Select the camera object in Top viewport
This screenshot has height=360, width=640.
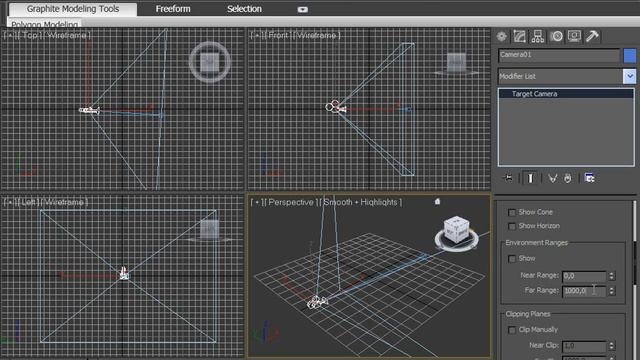click(89, 110)
